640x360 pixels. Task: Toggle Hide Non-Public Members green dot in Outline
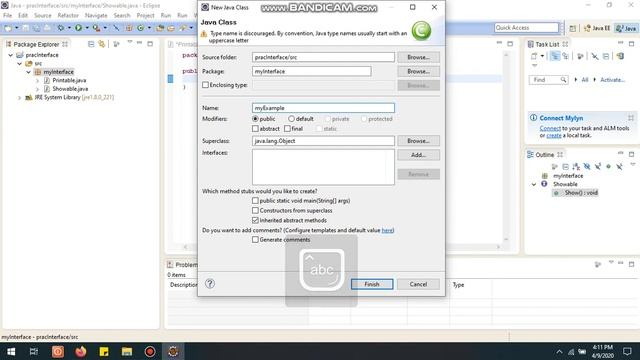coord(609,167)
